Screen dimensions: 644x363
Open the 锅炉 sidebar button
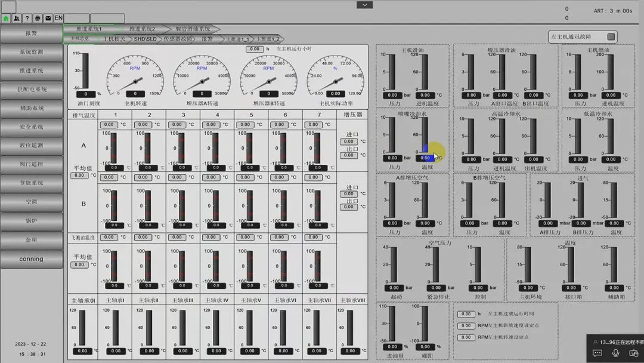[x=32, y=221]
